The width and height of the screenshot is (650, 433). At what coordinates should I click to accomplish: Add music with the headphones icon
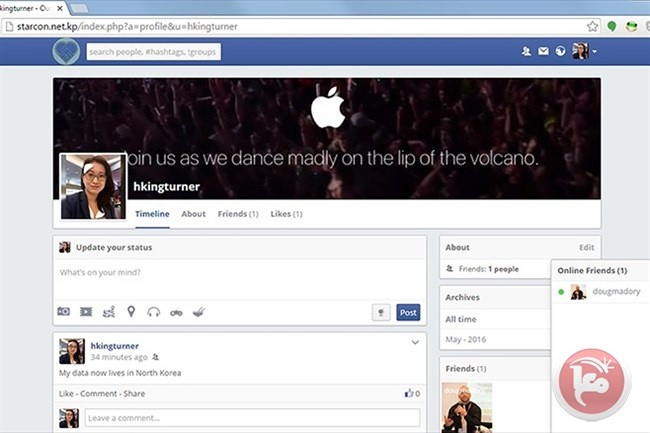coord(153,312)
